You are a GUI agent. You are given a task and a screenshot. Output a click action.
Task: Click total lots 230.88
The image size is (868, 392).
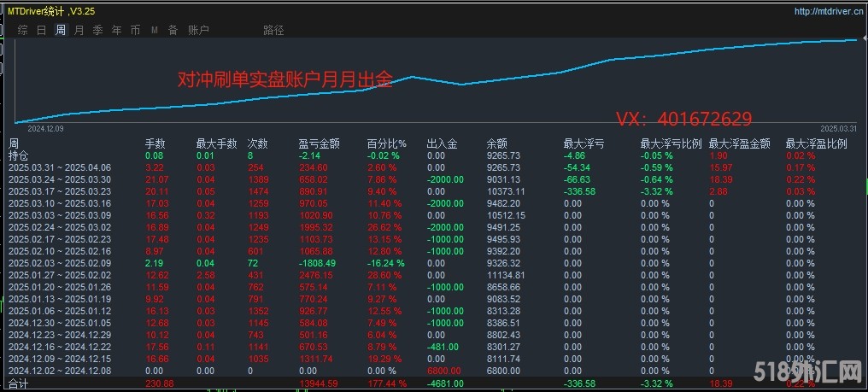click(160, 383)
